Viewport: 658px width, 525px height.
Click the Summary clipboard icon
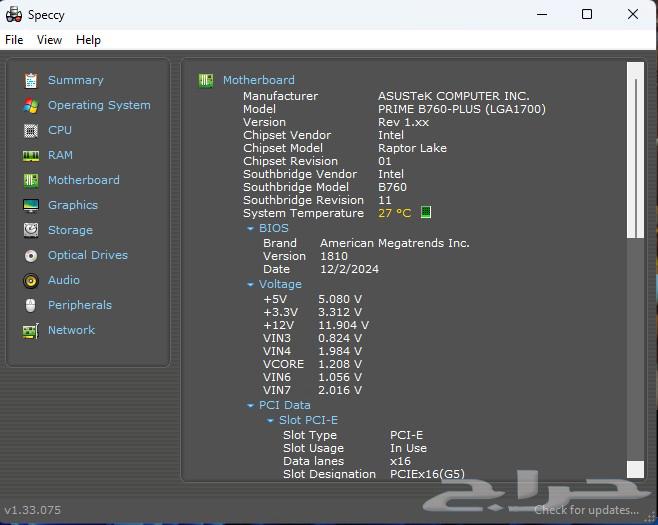click(31, 81)
